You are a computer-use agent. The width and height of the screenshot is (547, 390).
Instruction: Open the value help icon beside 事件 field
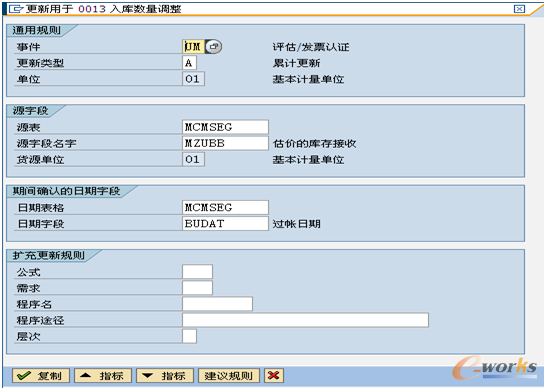point(213,47)
